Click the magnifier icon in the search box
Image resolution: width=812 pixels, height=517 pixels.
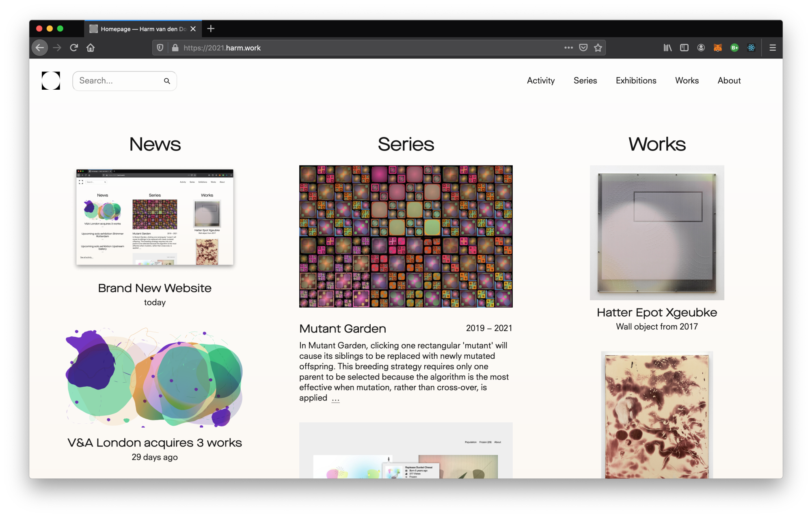167,81
